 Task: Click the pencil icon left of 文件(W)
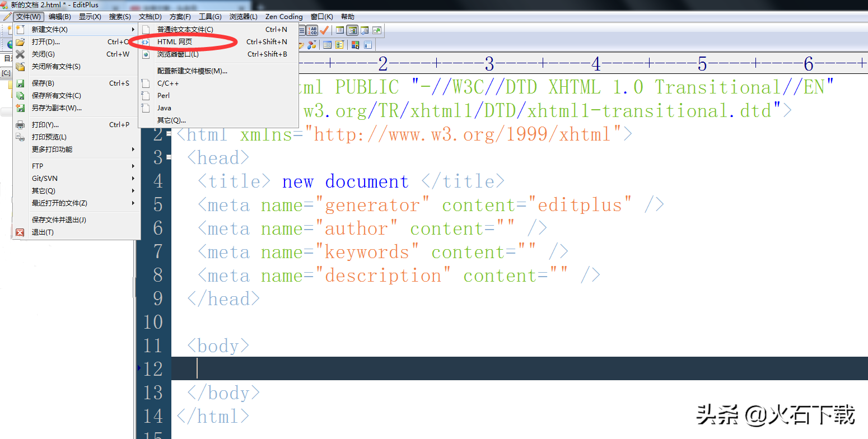point(7,17)
